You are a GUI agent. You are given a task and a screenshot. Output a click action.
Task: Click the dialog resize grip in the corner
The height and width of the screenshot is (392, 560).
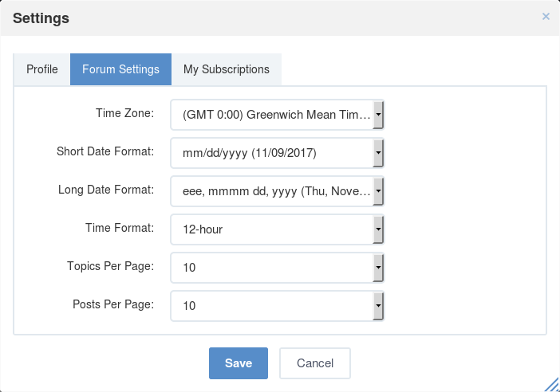click(552, 385)
